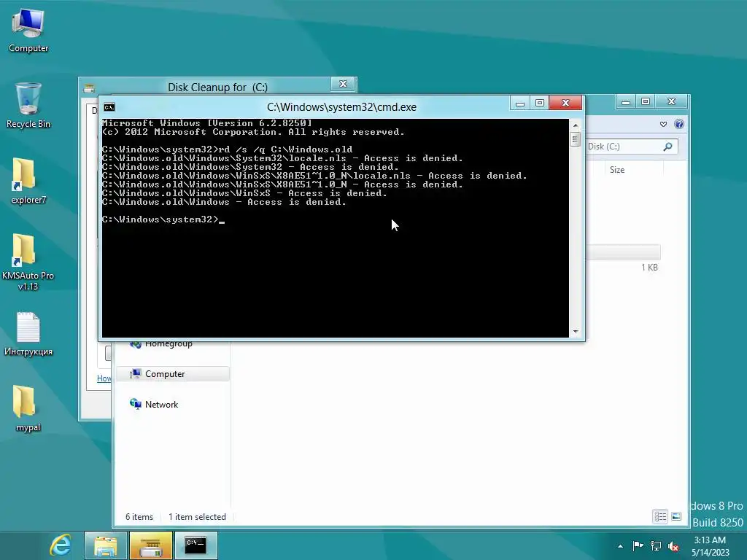Open File Explorer from the taskbar

point(105,545)
